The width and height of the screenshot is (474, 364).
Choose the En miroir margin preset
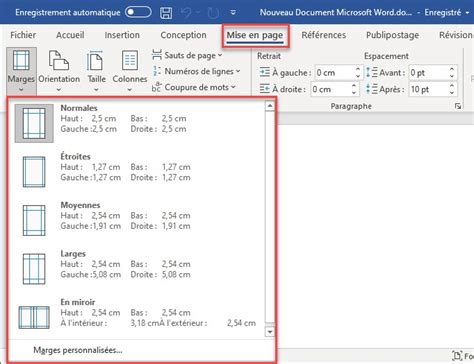[137, 317]
